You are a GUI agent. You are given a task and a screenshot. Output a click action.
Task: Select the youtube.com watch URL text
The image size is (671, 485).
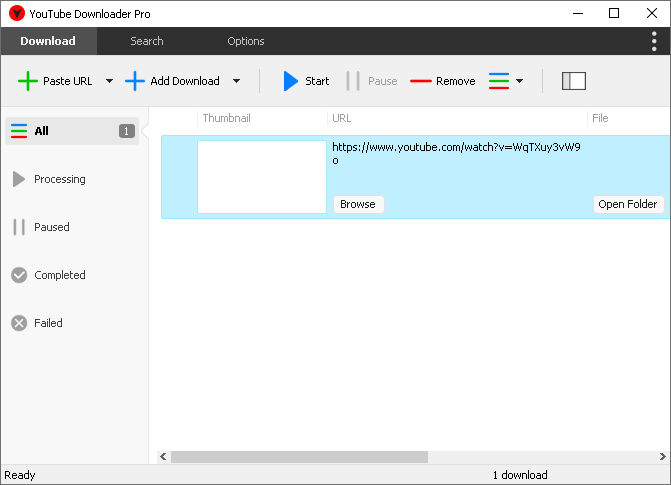point(456,153)
